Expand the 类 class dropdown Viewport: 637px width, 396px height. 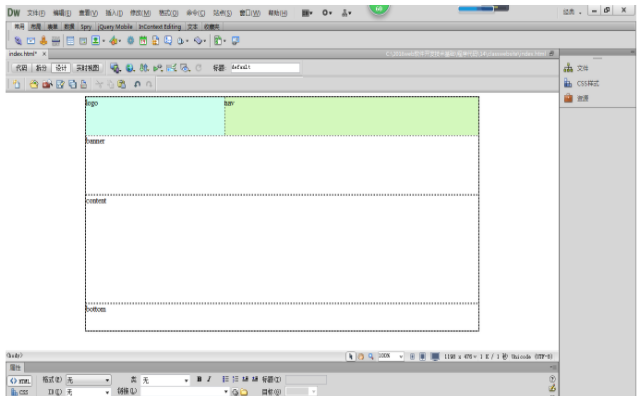coord(165,380)
